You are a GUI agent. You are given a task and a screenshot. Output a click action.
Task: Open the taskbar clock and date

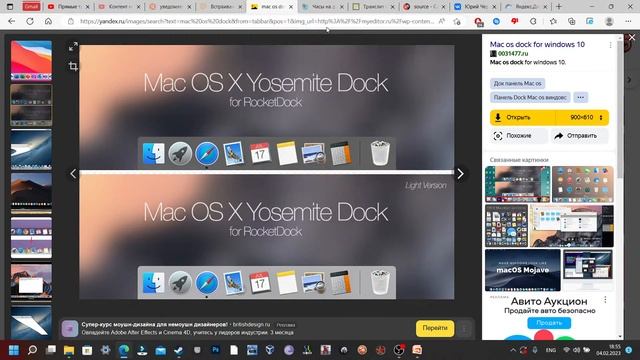(x=608, y=350)
